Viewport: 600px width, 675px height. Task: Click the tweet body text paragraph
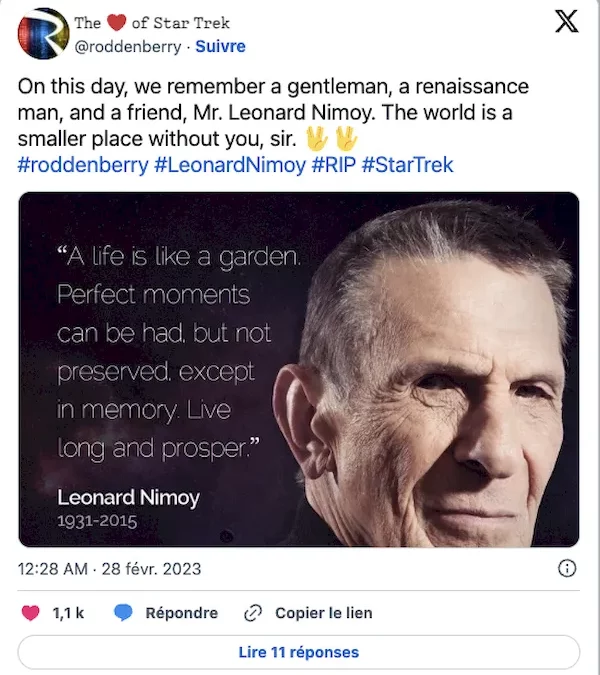tap(270, 111)
